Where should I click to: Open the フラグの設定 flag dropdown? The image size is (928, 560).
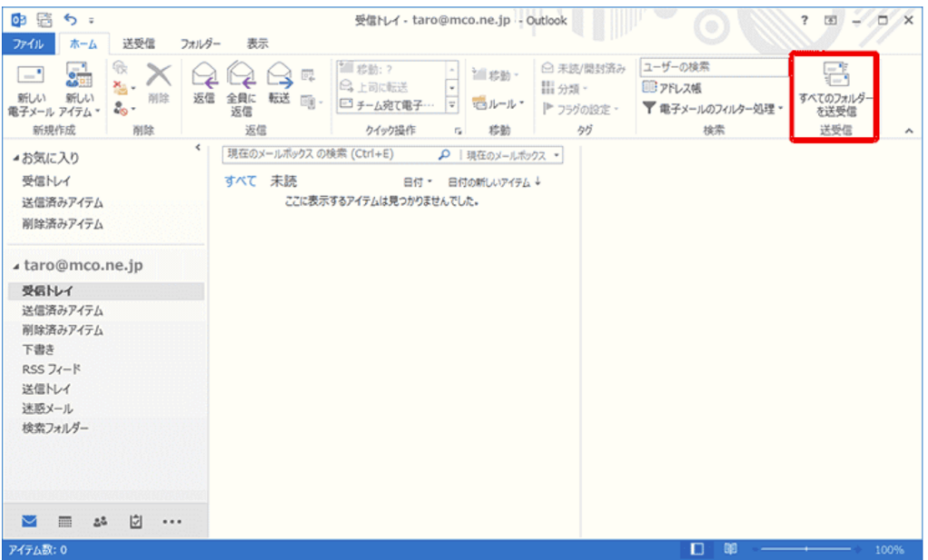pos(581,109)
